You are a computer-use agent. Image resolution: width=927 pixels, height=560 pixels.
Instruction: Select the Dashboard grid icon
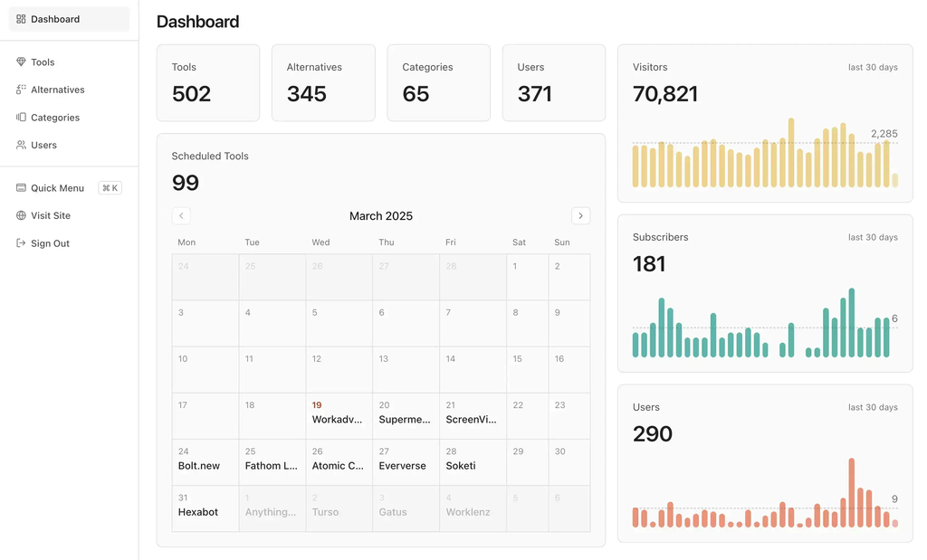(22, 18)
